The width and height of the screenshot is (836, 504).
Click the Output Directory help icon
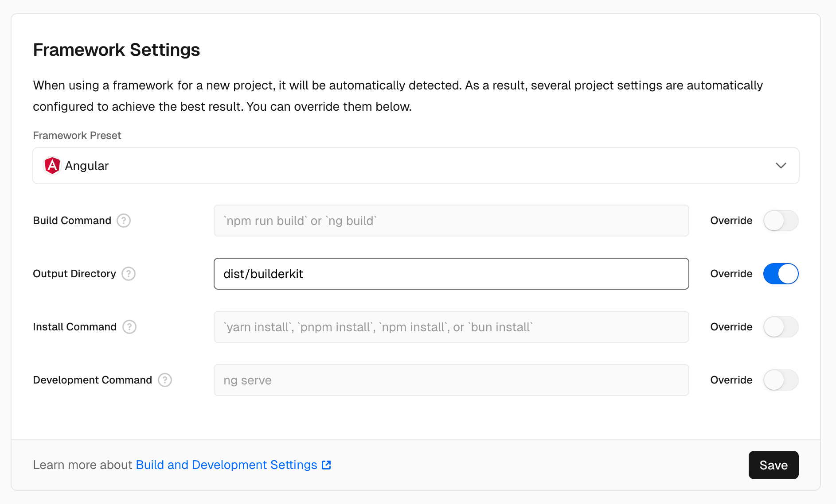pyautogui.click(x=129, y=274)
